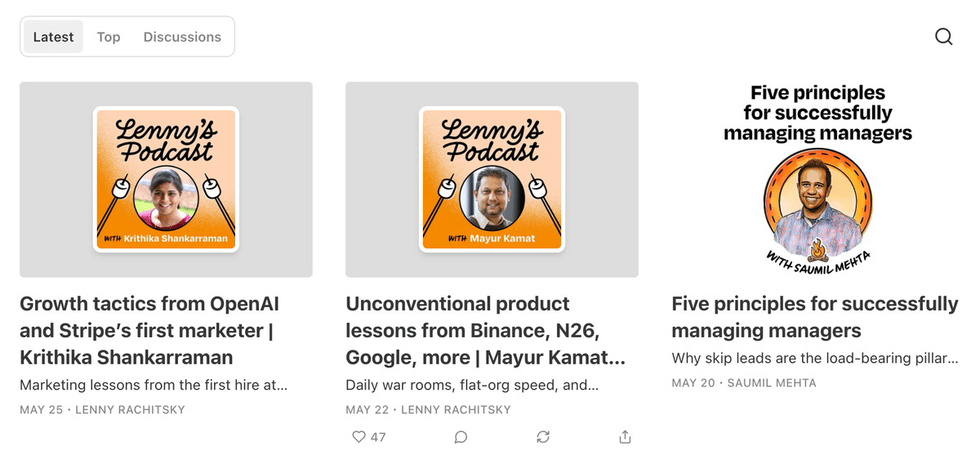Open comments on Mayur Kamat post

[x=461, y=437]
